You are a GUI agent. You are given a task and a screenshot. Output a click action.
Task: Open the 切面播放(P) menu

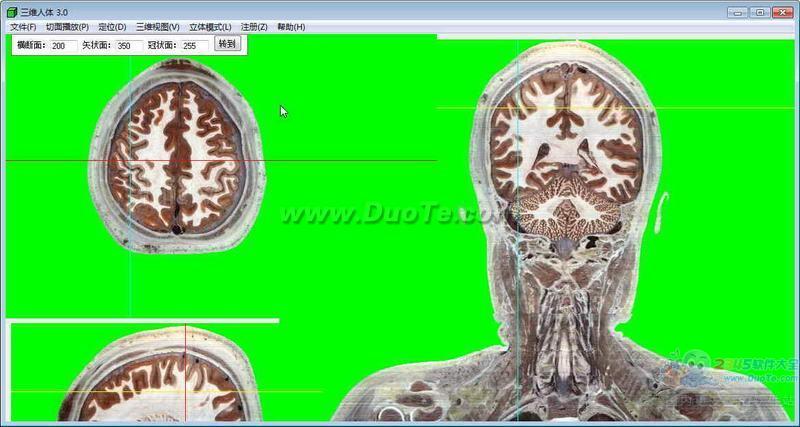pyautogui.click(x=67, y=27)
